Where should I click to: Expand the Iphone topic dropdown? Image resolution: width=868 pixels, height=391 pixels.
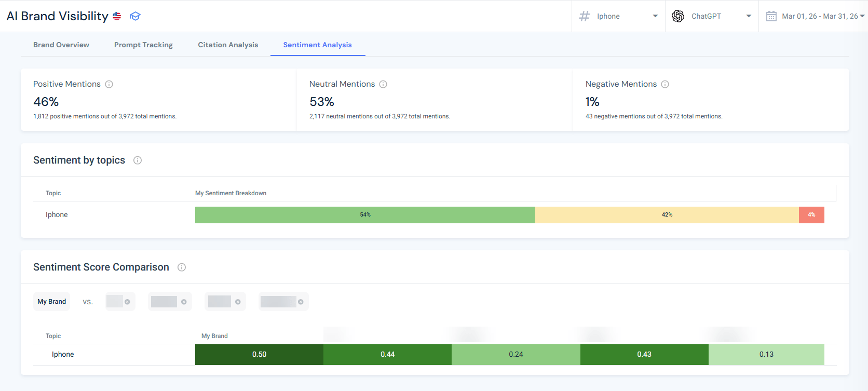(618, 16)
